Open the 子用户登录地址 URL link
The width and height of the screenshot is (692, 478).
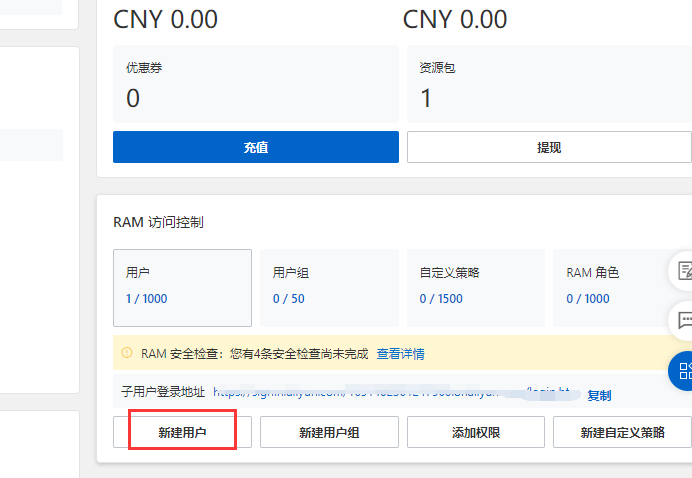point(390,393)
